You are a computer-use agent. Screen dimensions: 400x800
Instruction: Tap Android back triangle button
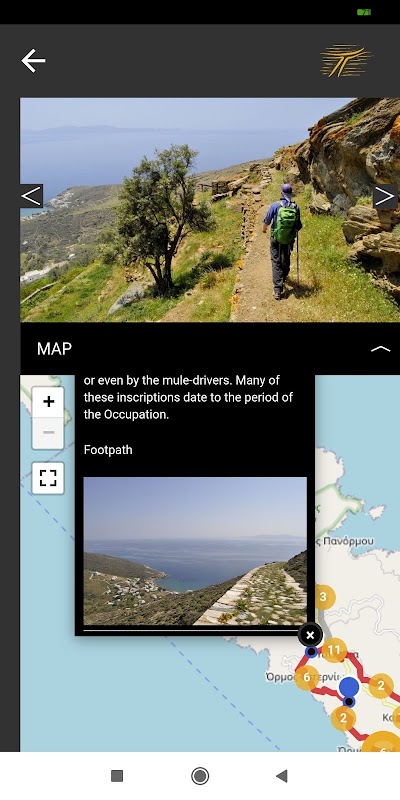click(x=282, y=776)
